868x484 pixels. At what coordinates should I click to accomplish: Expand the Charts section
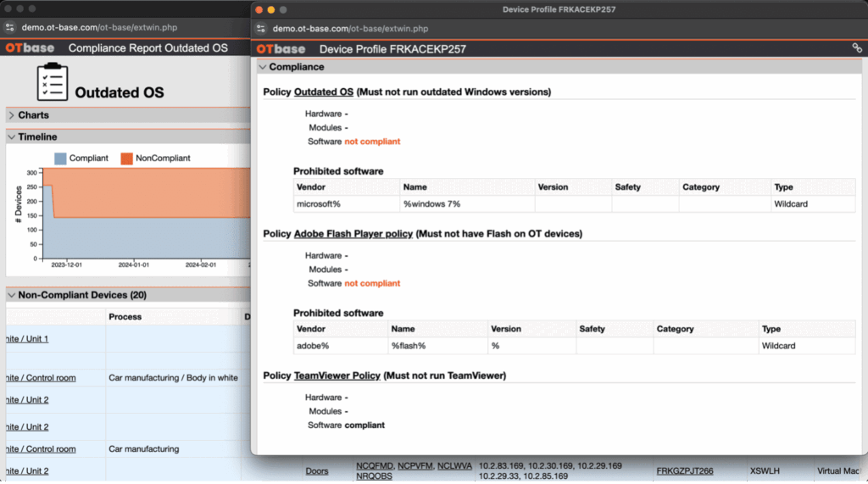click(12, 115)
